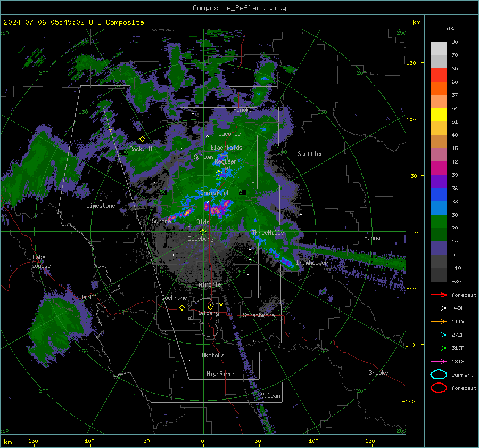Click the Innisfail city label

(214, 193)
